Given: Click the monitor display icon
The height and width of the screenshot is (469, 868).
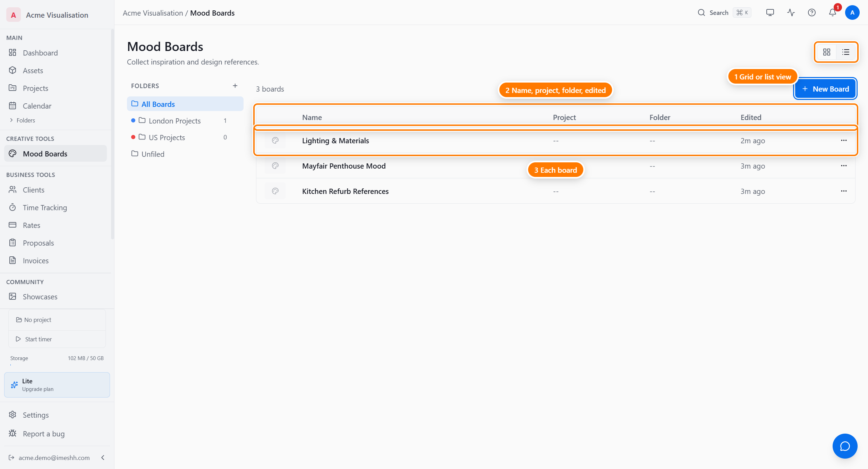Looking at the screenshot, I should pos(770,13).
